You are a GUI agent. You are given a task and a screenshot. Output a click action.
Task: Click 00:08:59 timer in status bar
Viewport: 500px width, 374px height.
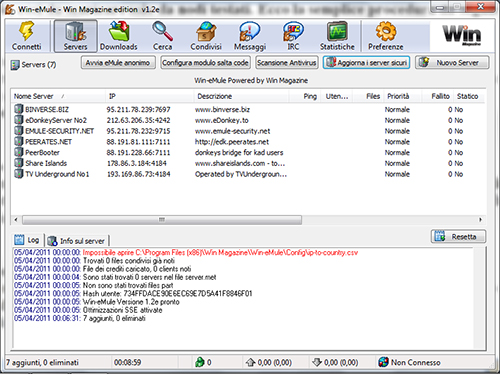(127, 362)
